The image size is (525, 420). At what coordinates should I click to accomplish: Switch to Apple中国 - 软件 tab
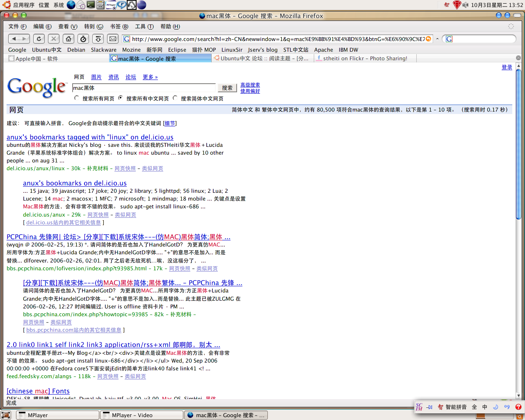[x=57, y=59]
